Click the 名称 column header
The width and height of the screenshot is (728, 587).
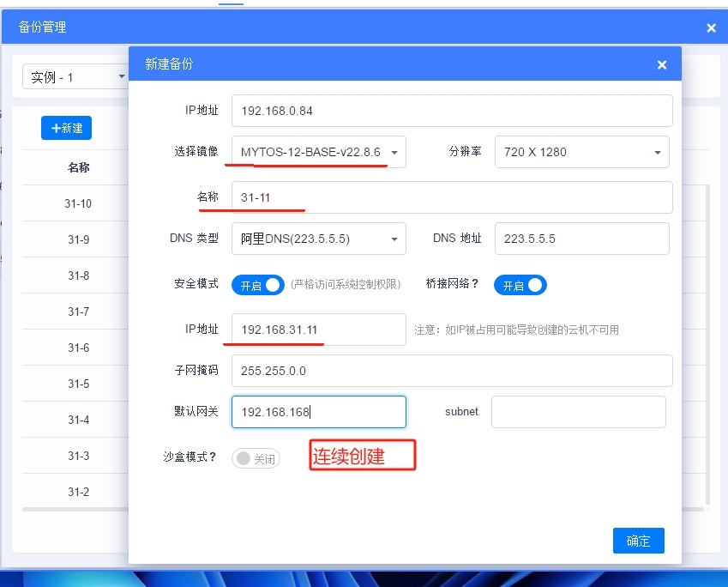click(x=78, y=167)
